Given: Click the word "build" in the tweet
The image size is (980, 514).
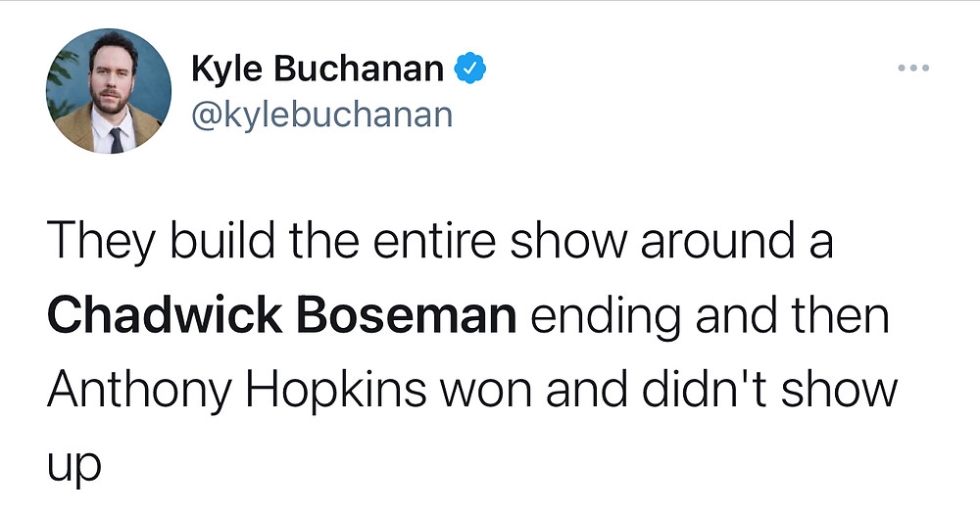Looking at the screenshot, I should click(221, 240).
